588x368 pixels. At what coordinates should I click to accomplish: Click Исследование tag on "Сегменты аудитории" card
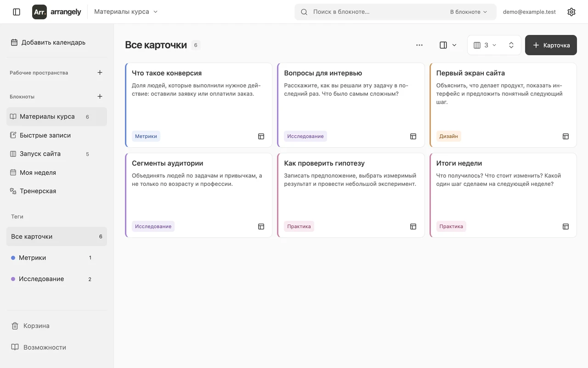(x=153, y=226)
